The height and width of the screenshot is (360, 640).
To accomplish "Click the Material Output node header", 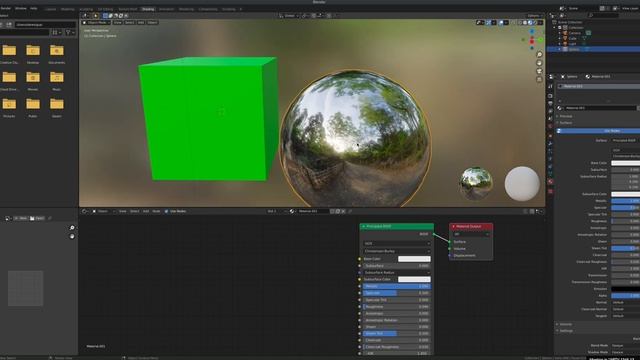I will point(471,227).
